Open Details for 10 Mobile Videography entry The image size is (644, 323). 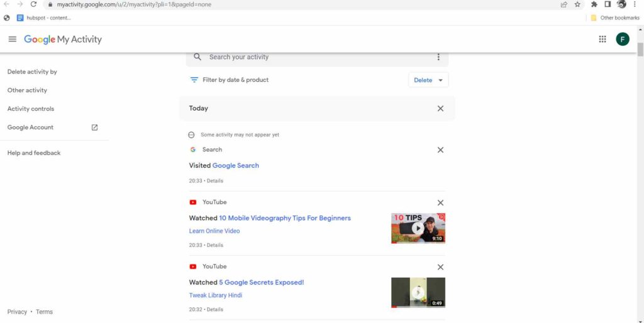[215, 245]
